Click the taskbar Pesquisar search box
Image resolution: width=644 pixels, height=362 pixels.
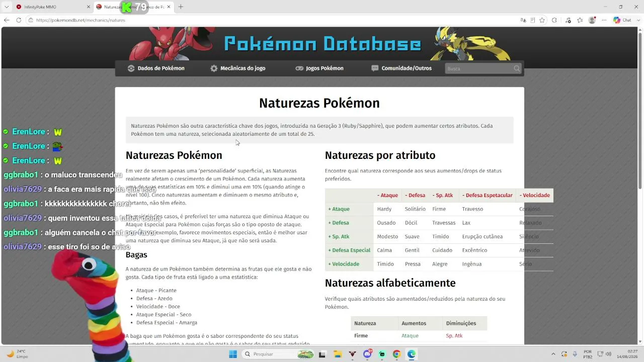(x=278, y=354)
